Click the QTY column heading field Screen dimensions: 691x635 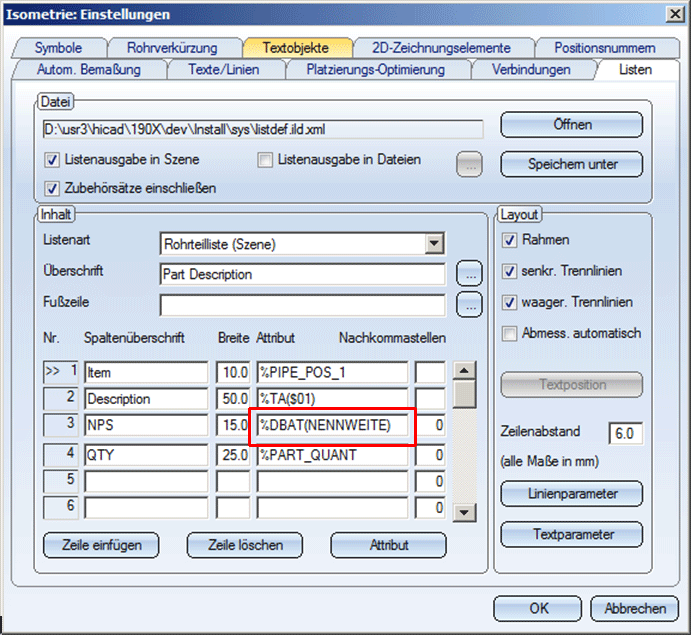[146, 455]
